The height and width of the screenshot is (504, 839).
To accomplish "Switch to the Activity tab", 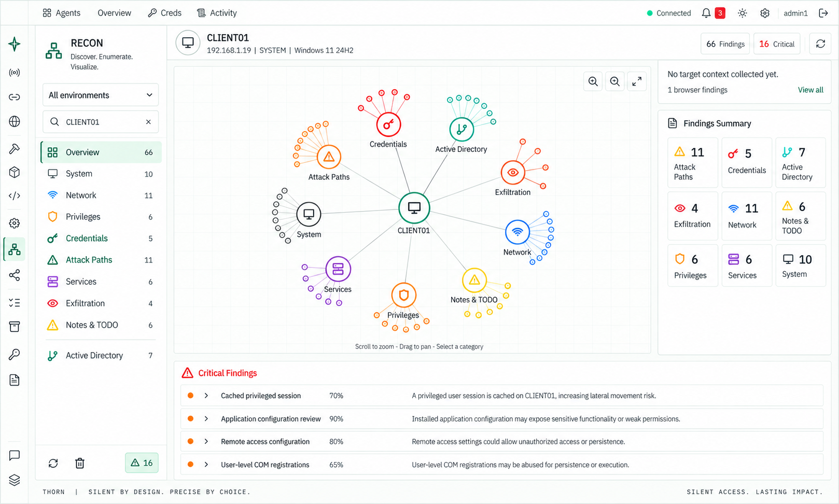I will pyautogui.click(x=217, y=13).
